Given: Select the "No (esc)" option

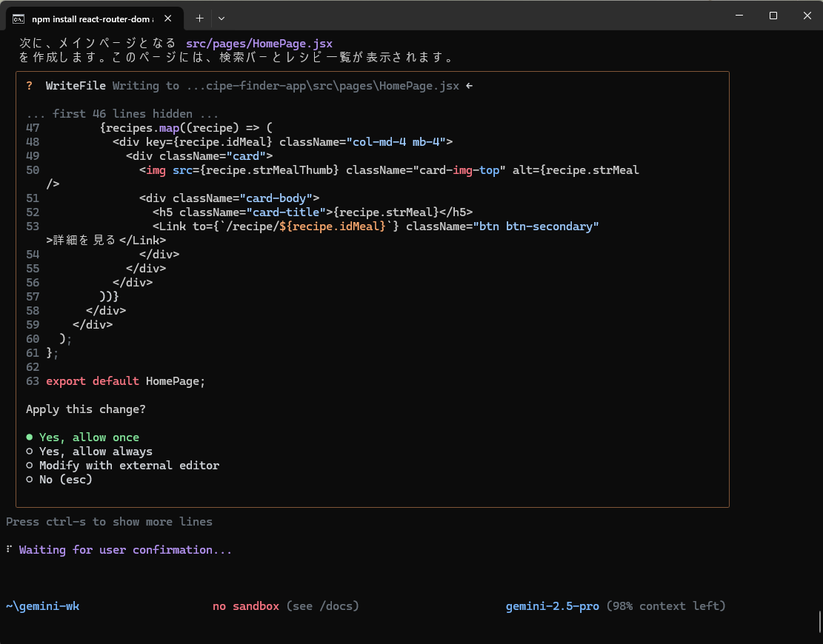Looking at the screenshot, I should point(65,480).
